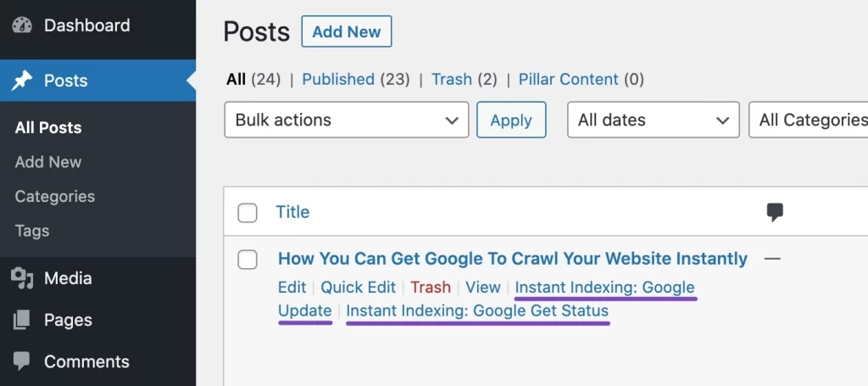Go to Tags in the Posts submenu

tap(32, 231)
